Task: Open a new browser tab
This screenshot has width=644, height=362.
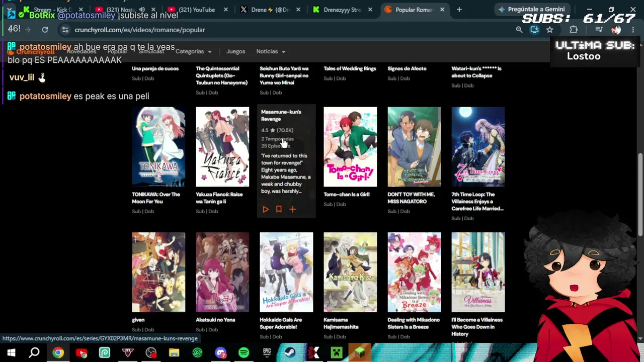Action: pyautogui.click(x=459, y=10)
